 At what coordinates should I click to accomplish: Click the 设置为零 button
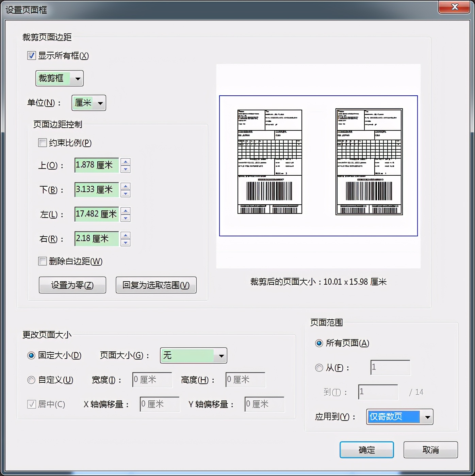pos(72,285)
